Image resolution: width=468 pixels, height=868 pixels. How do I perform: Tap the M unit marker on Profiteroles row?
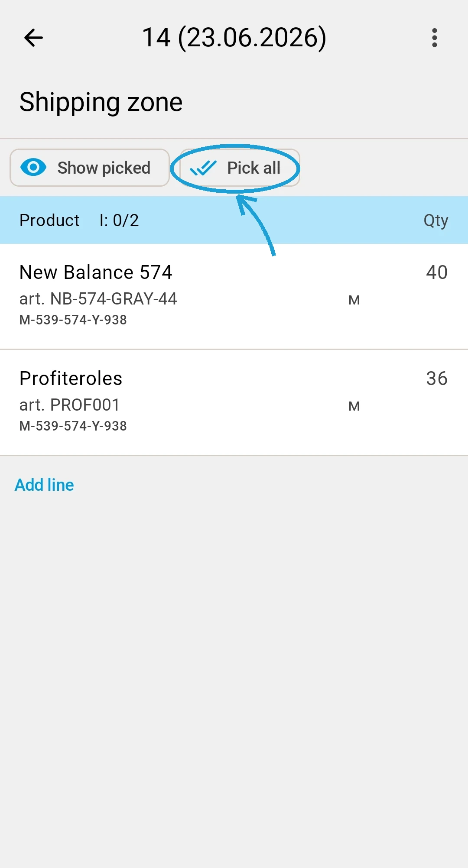[x=354, y=406]
